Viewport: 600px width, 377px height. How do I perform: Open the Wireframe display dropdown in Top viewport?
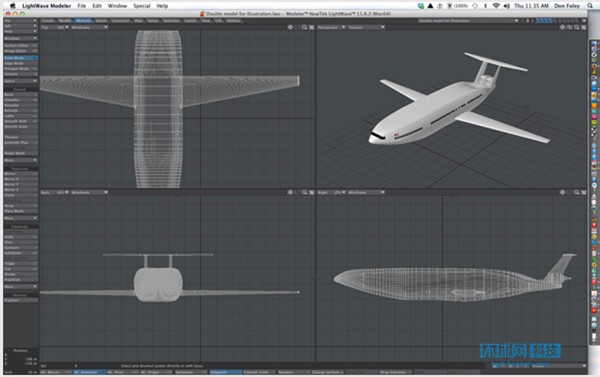pyautogui.click(x=89, y=27)
